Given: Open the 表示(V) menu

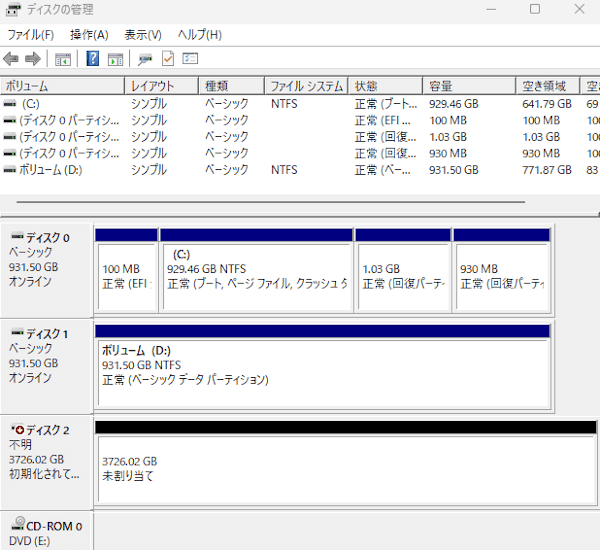Looking at the screenshot, I should click(x=143, y=35).
